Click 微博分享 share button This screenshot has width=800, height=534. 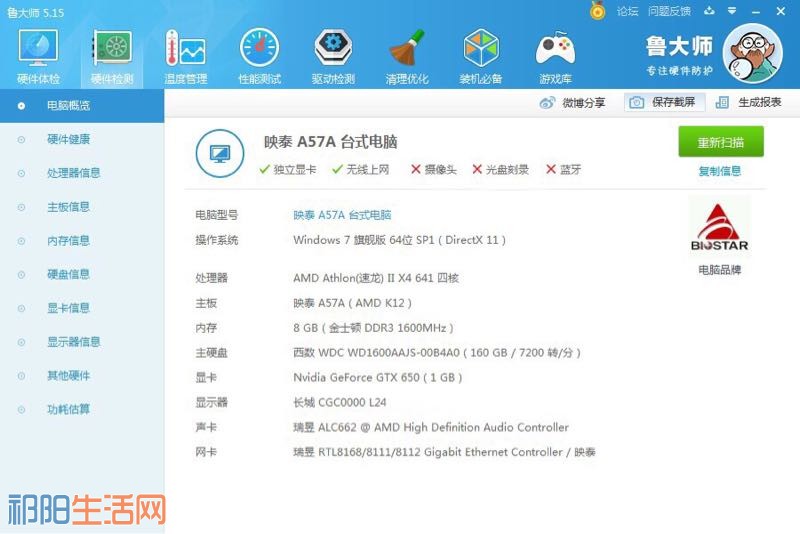click(x=572, y=103)
